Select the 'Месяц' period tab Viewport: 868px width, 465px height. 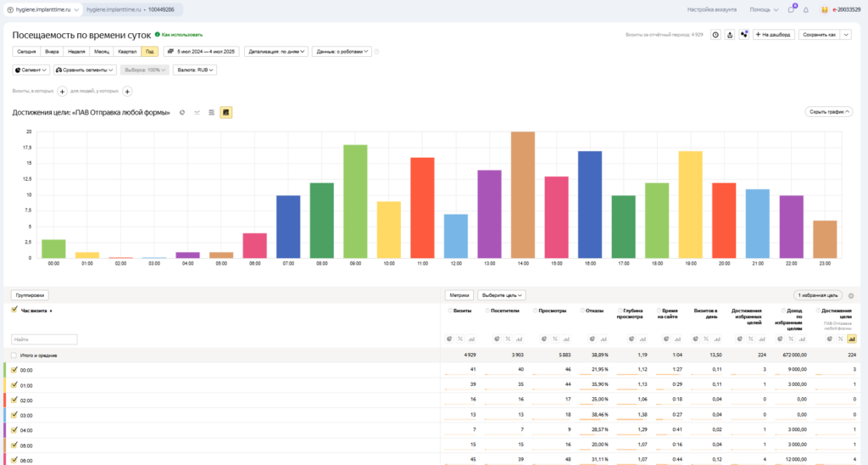coord(100,51)
